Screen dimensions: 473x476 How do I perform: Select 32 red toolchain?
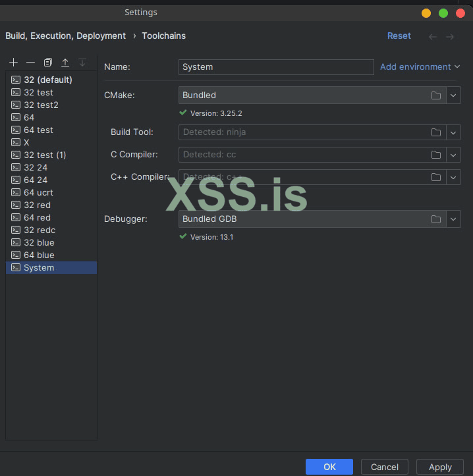pyautogui.click(x=51, y=205)
